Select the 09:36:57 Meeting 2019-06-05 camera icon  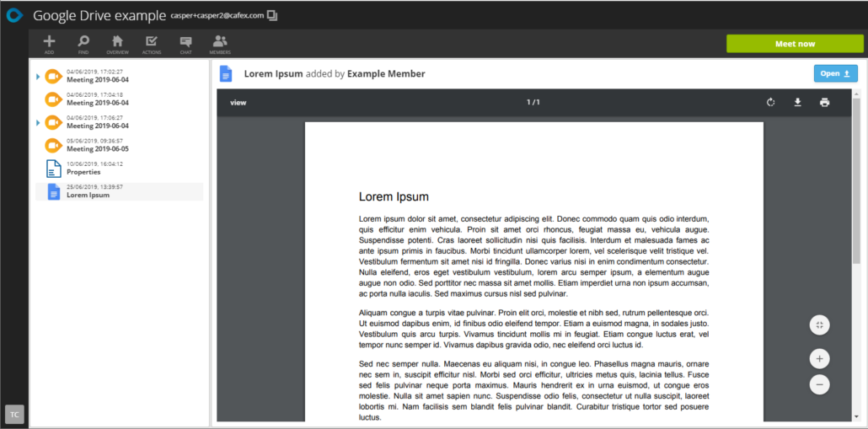pos(53,146)
